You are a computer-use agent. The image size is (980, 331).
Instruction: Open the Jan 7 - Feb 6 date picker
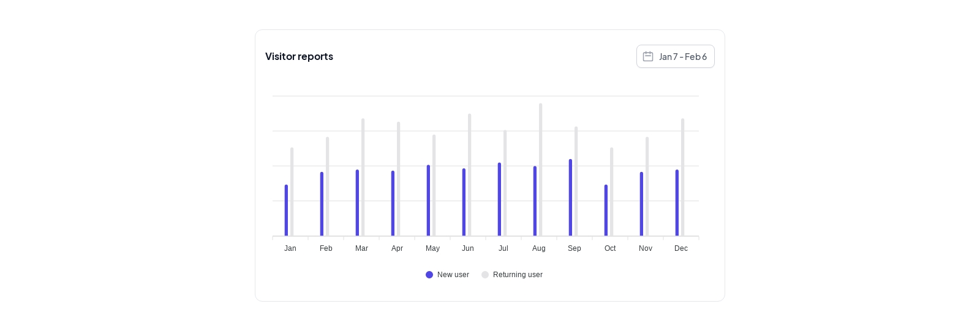(675, 56)
